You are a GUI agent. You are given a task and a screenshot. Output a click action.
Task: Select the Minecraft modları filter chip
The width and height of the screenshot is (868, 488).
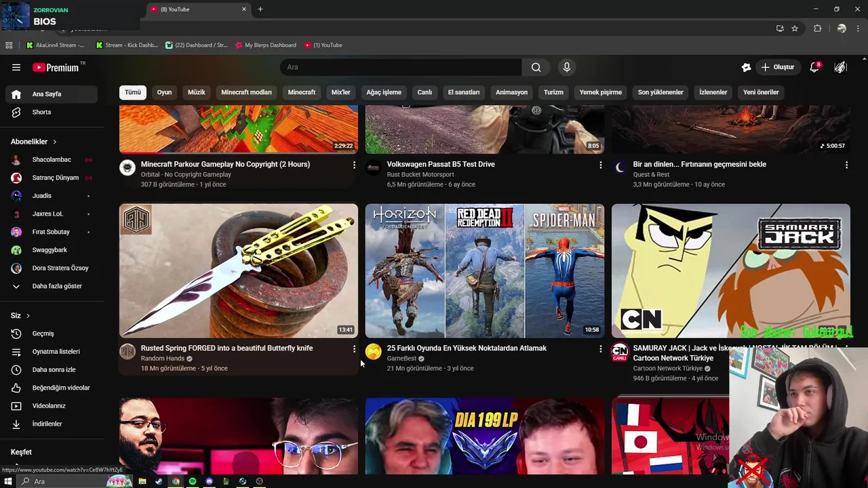pos(246,92)
